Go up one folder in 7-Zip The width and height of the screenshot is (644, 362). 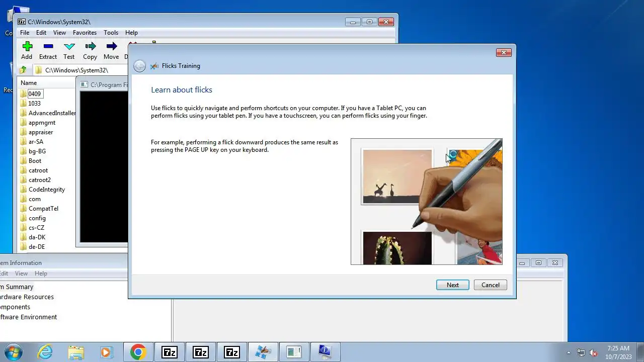tap(23, 70)
